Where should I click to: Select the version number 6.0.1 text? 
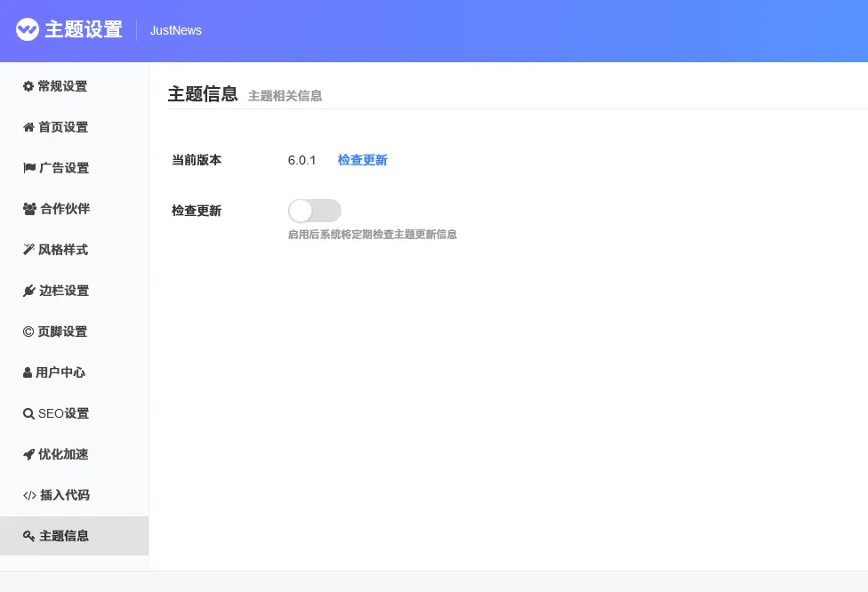pyautogui.click(x=301, y=160)
